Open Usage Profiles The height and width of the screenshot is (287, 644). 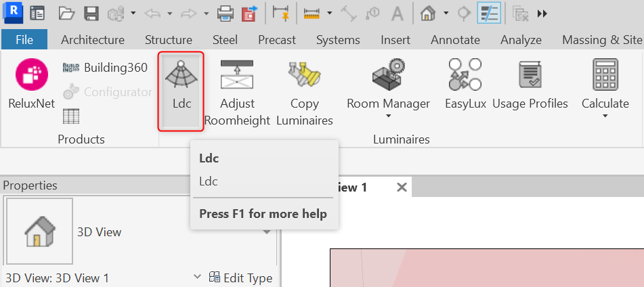point(530,85)
